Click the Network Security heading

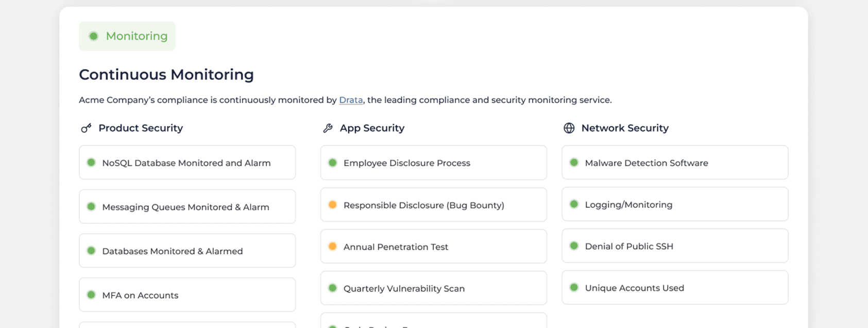pyautogui.click(x=624, y=128)
